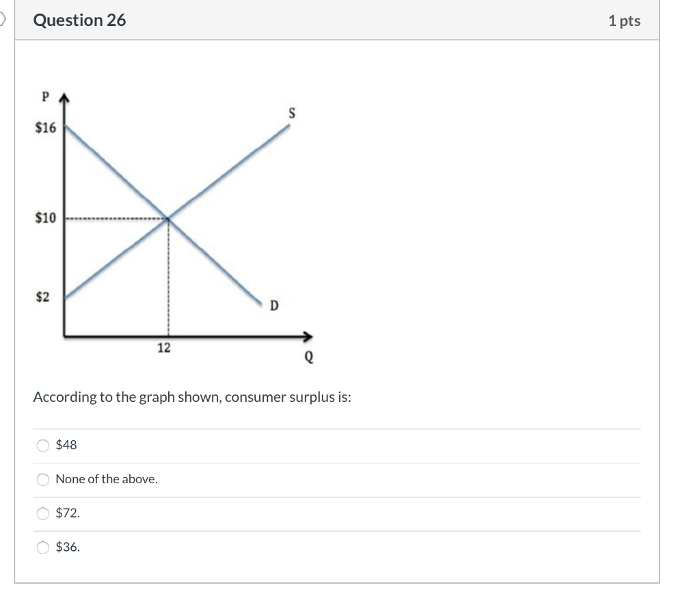
Task: Click the quantity value 12 on the axis
Action: (x=164, y=347)
